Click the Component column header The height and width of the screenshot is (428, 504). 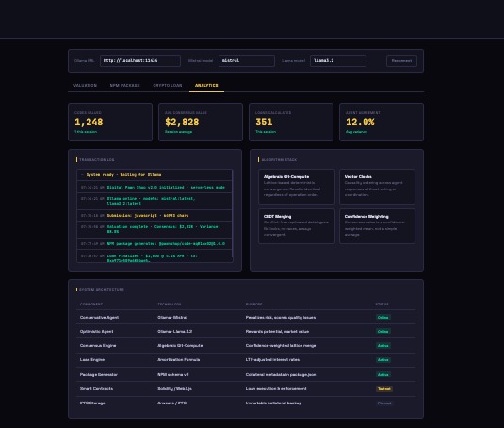[x=91, y=305]
